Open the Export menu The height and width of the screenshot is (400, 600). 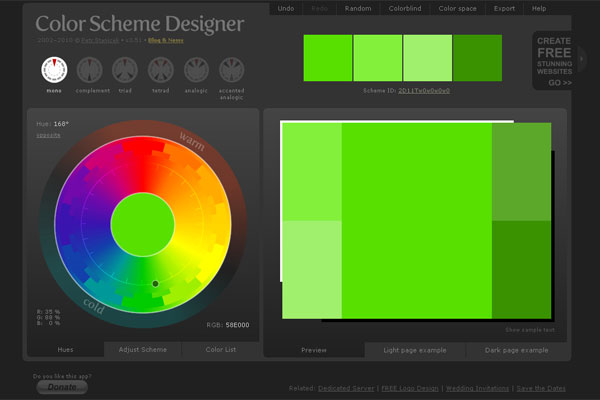[x=504, y=8]
